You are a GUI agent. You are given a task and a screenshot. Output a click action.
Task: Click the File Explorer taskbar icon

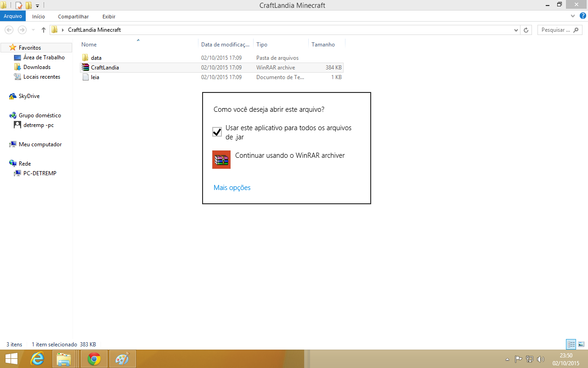tap(64, 359)
